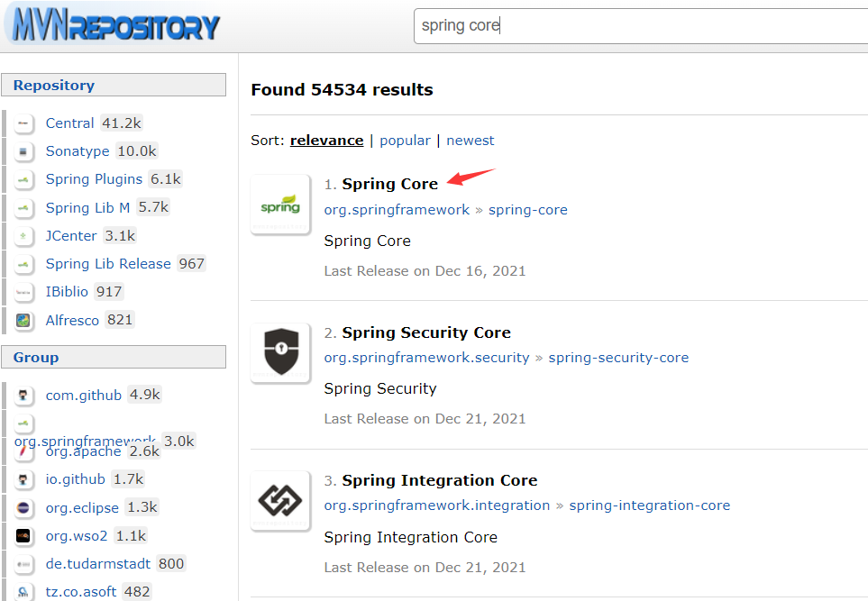Click the Sonatype repository icon

24,151
